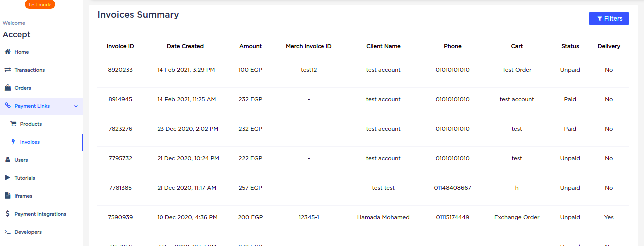644x246 pixels.
Task: Click the Test Order cart cell
Action: [x=517, y=70]
